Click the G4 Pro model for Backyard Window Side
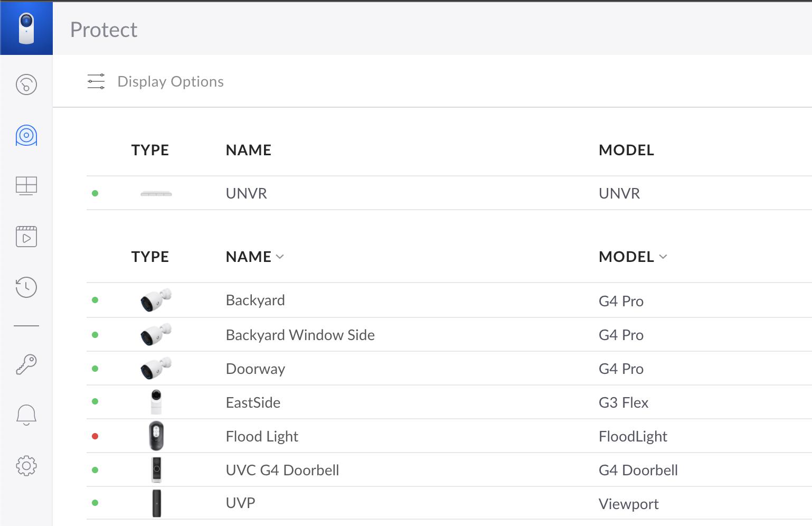This screenshot has width=812, height=526. 621,335
